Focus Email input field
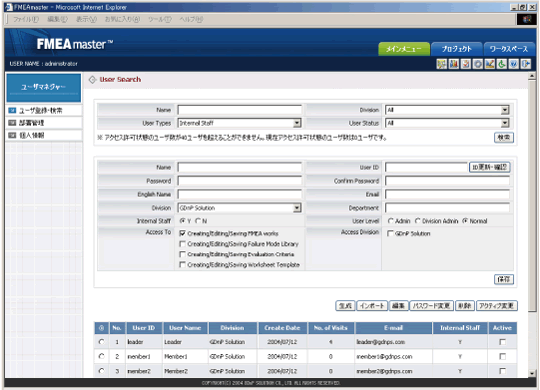 [447, 194]
